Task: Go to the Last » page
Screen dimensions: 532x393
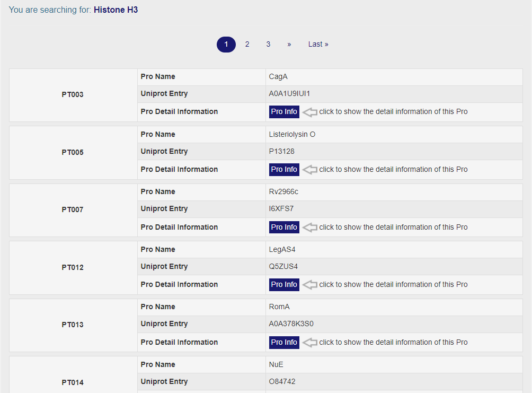Action: point(318,45)
